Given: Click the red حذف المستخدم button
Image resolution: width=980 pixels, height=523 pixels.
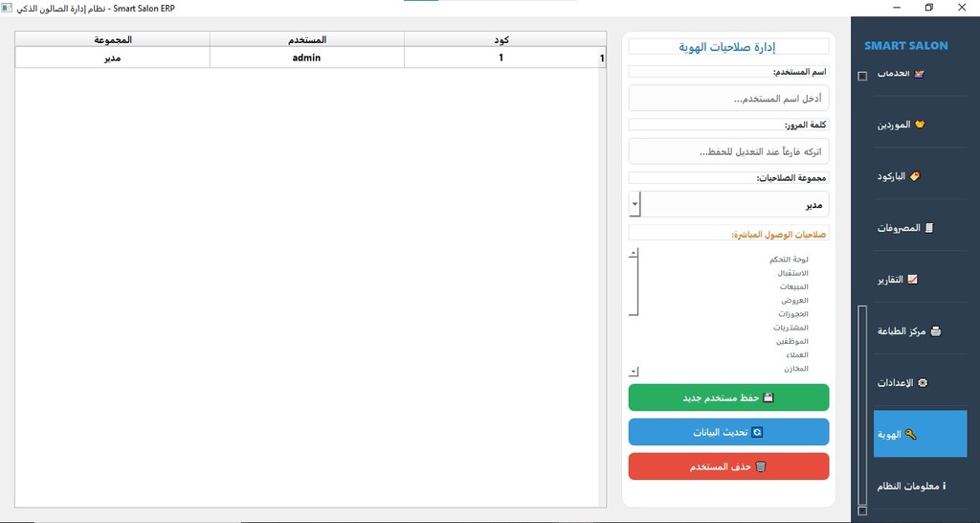Looking at the screenshot, I should [x=728, y=466].
